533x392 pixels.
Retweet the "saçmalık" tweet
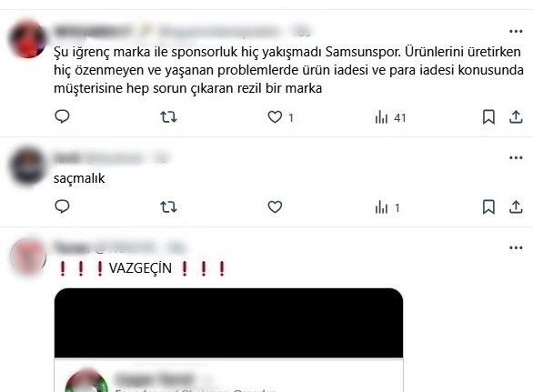[168, 206]
